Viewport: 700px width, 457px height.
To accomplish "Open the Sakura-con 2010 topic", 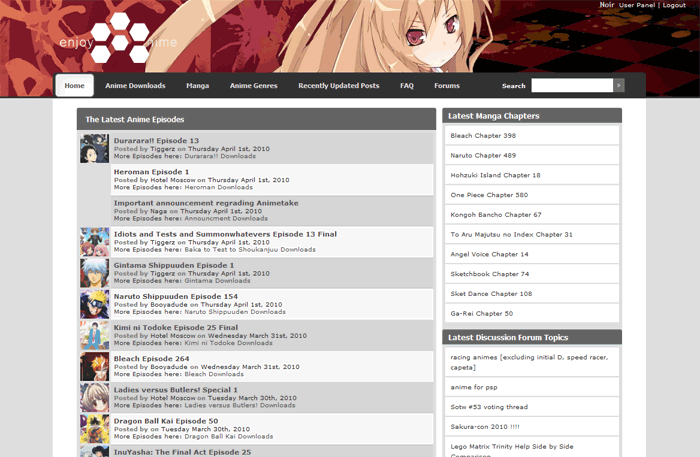I will click(485, 427).
